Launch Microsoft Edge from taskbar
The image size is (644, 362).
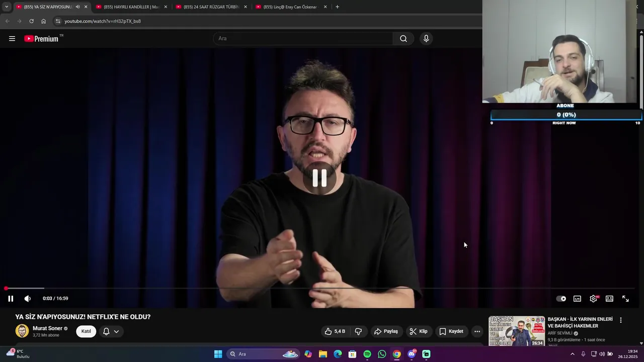click(x=338, y=354)
